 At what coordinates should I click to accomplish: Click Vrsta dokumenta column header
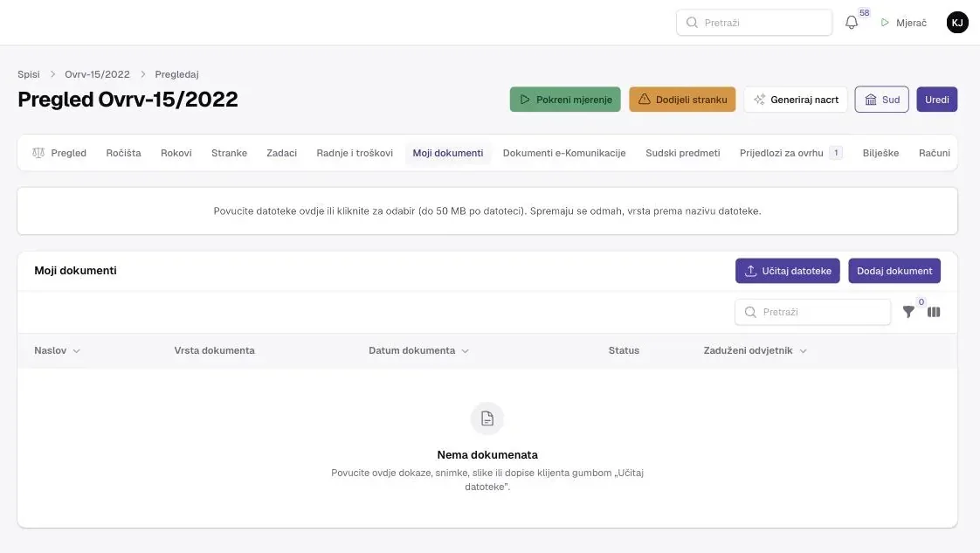(214, 350)
